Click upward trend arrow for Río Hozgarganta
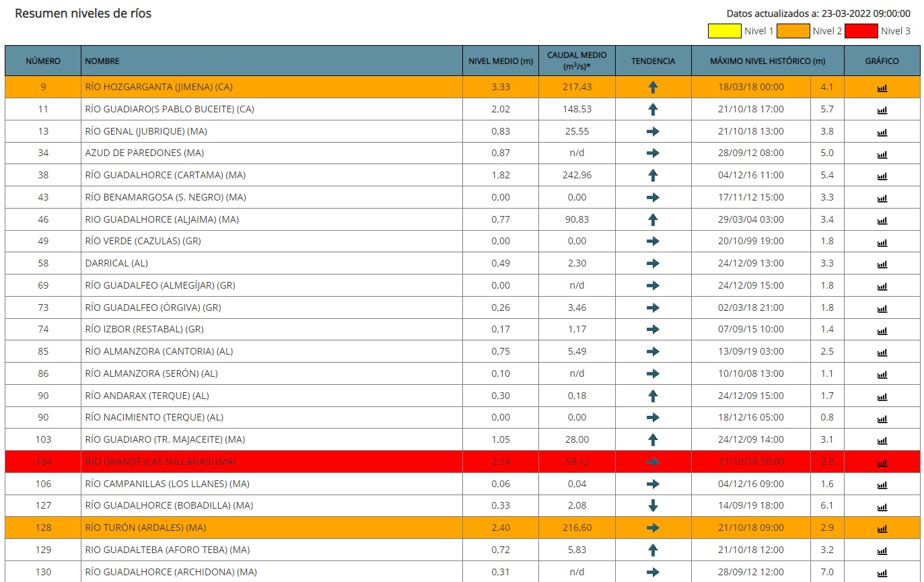The image size is (924, 582). pyautogui.click(x=652, y=87)
